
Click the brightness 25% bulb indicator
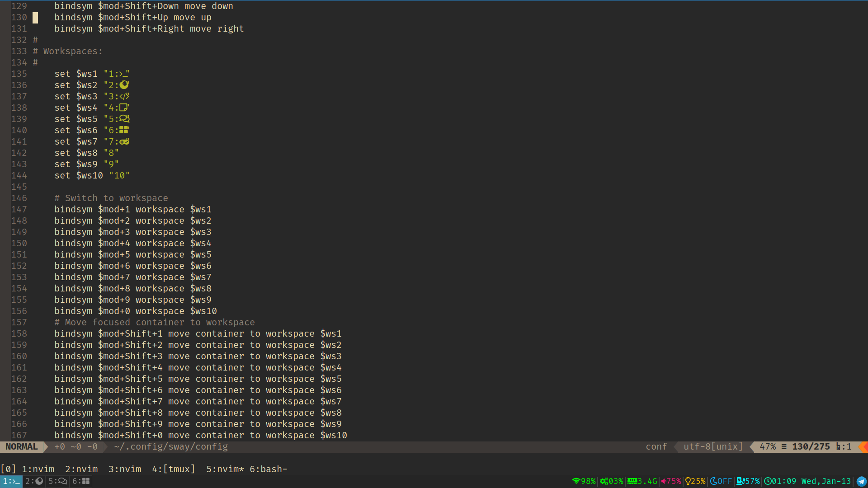click(695, 481)
